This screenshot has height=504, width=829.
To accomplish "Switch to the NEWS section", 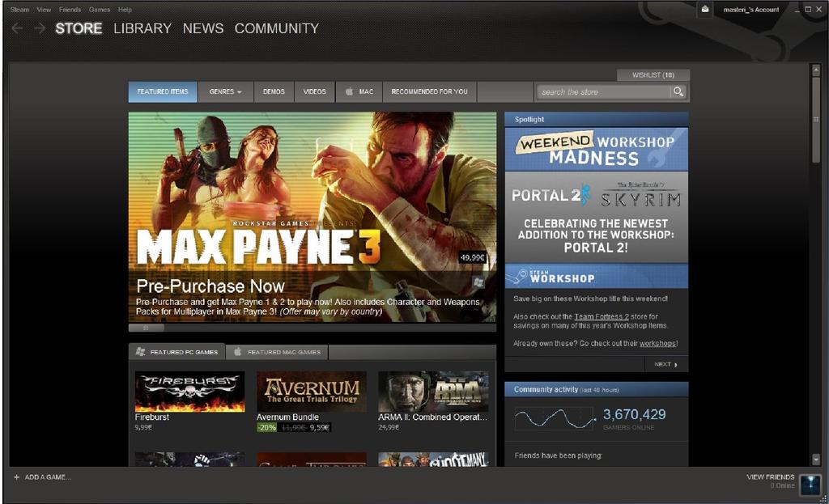I will 203,28.
